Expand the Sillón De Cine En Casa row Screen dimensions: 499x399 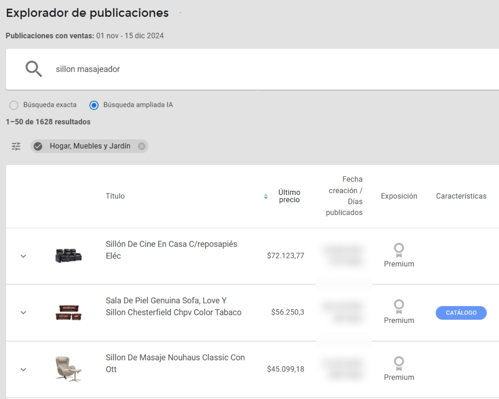[23, 256]
